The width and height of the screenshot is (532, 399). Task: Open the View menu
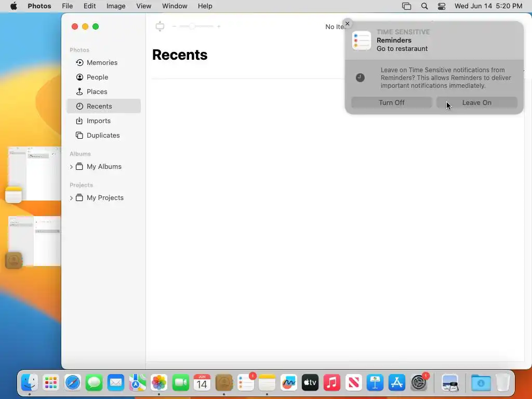pos(143,6)
